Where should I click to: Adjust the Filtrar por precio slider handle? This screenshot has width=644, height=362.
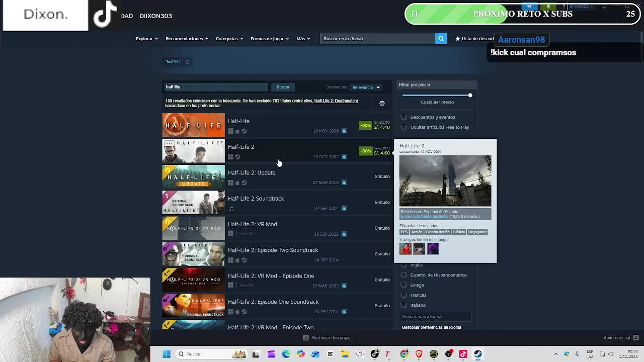pyautogui.click(x=470, y=95)
